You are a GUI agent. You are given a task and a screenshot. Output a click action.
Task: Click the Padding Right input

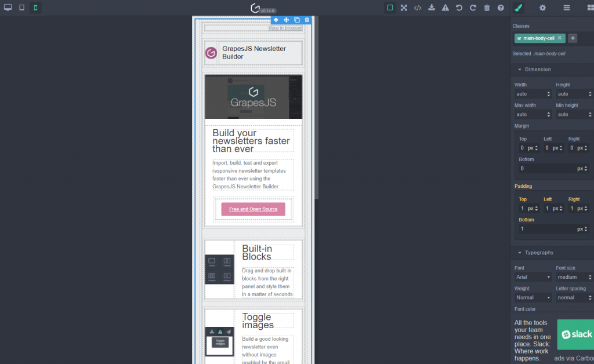point(572,209)
